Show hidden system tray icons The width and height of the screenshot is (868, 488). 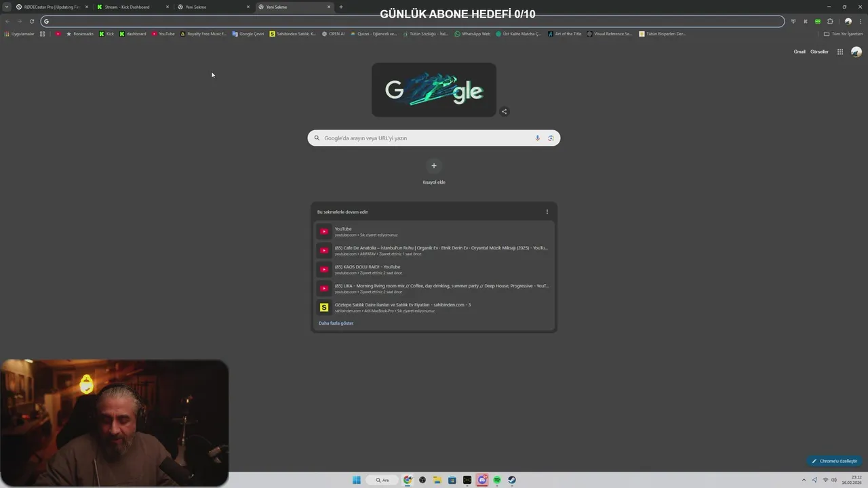pyautogui.click(x=805, y=480)
